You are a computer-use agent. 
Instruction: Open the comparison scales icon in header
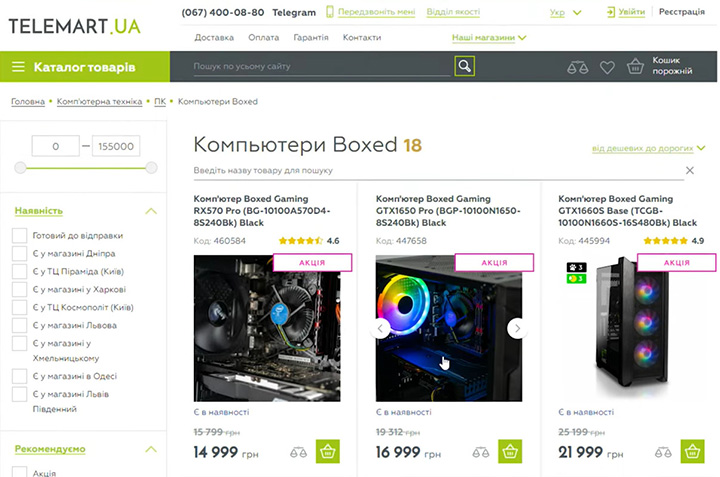(578, 67)
